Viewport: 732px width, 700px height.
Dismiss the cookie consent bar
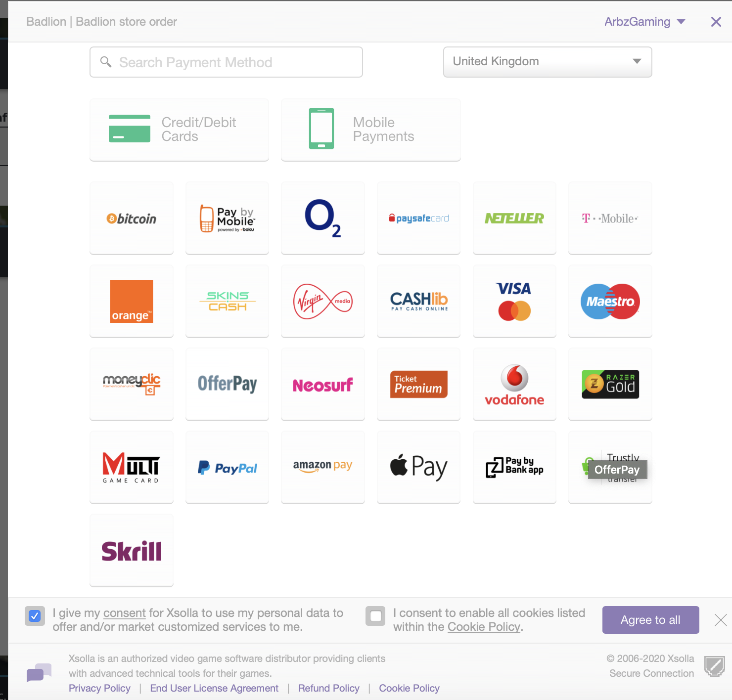(x=721, y=620)
